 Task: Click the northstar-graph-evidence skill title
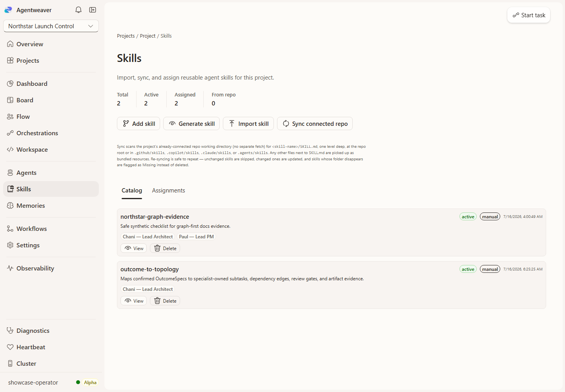tap(155, 216)
